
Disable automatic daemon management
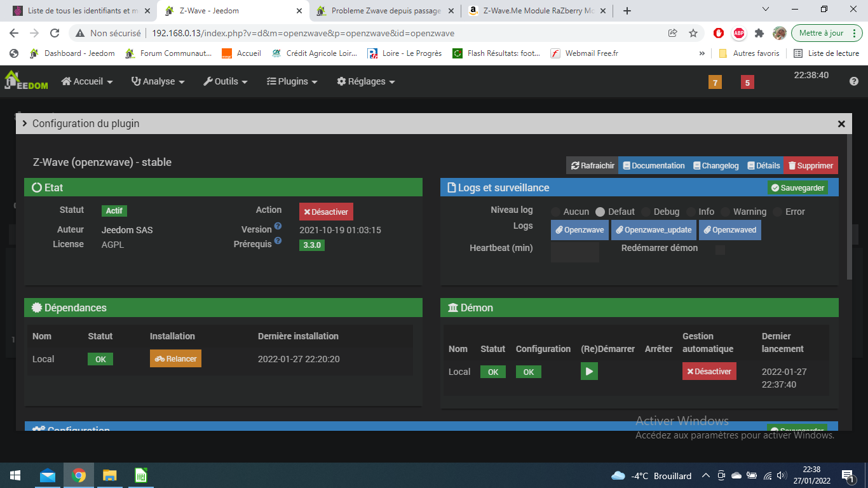(709, 371)
